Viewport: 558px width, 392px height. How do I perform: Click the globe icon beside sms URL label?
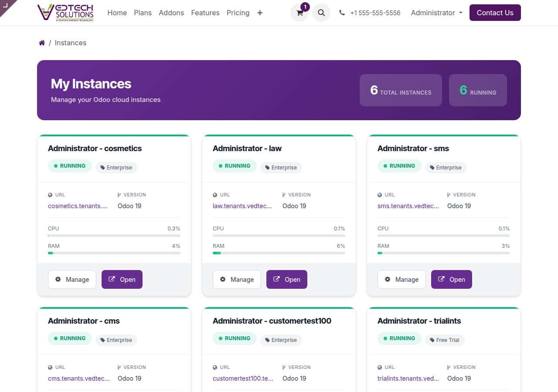pyautogui.click(x=380, y=195)
